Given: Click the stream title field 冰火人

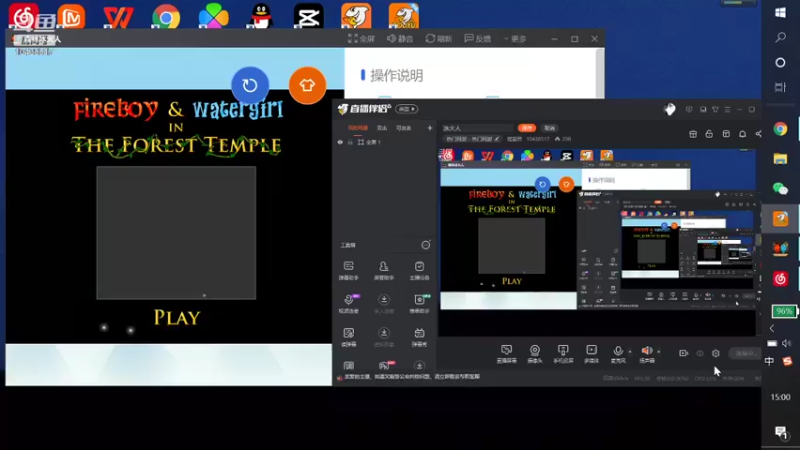Looking at the screenshot, I should (477, 128).
